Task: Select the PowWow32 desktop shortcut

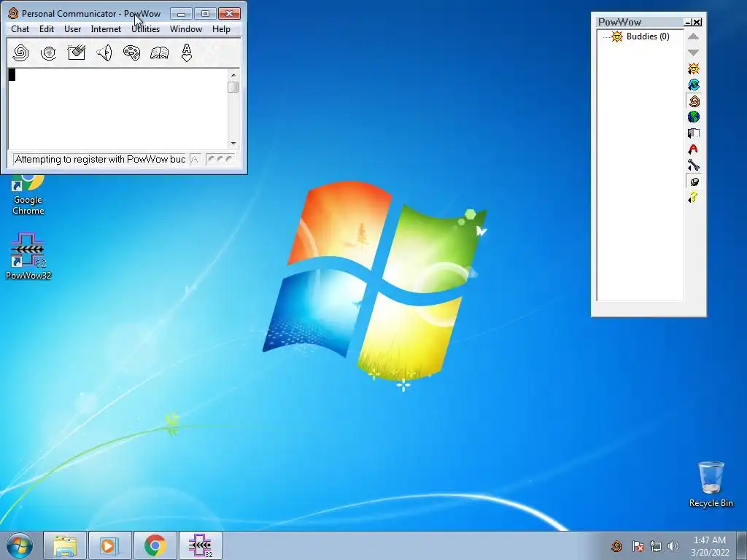Action: click(x=28, y=256)
